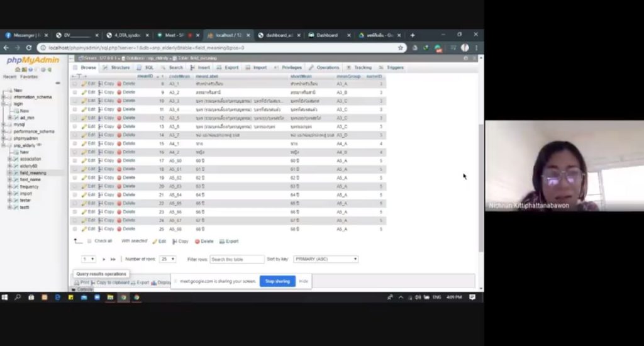Switch to the Structure tab
Viewport: 644px width, 346px height.
click(116, 67)
